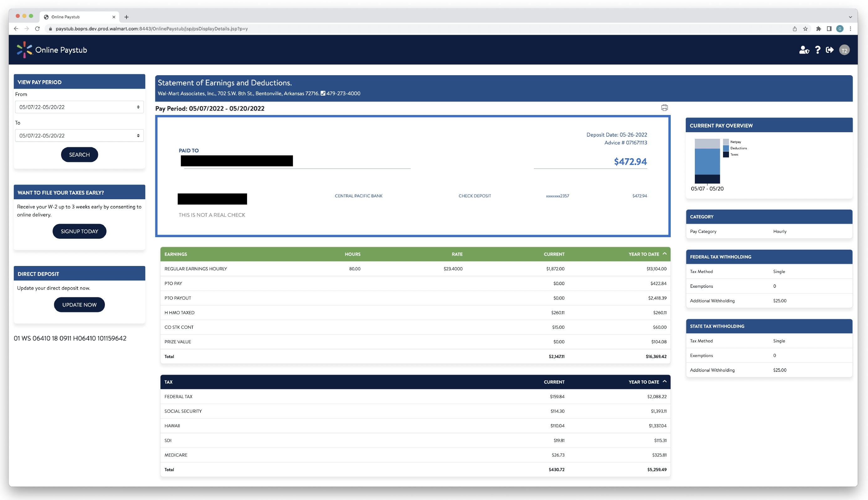Click the CO STK CONT row label

[179, 327]
